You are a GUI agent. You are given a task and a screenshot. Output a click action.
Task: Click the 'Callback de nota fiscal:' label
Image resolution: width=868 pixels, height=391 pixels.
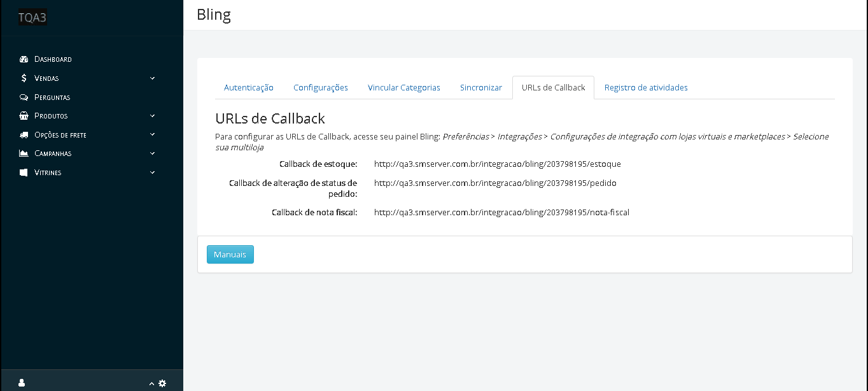[x=314, y=212]
